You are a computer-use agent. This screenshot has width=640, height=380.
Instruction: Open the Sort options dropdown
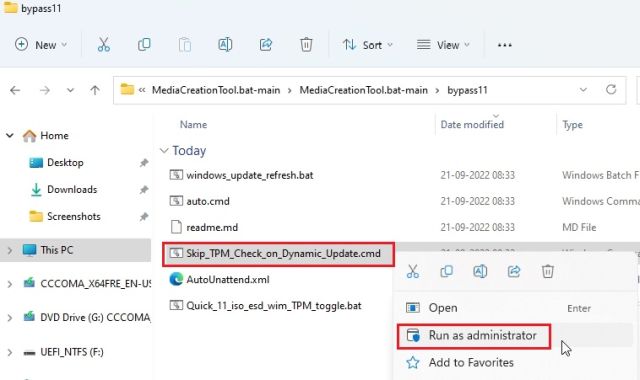(x=367, y=44)
